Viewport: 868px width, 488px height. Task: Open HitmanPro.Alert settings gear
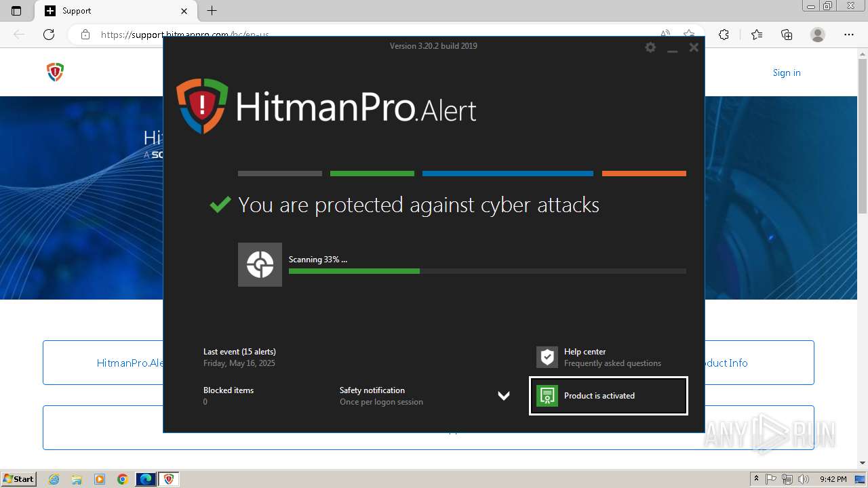[x=650, y=47]
